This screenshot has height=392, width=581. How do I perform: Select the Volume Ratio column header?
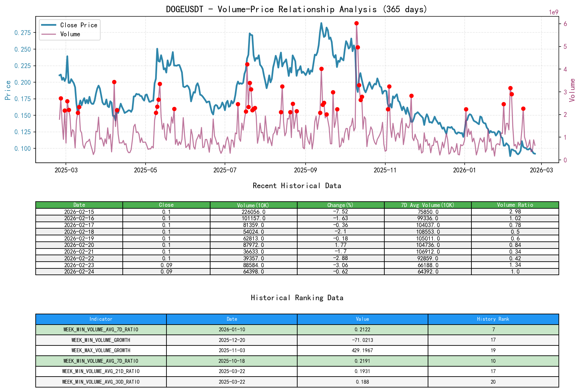[514, 205]
